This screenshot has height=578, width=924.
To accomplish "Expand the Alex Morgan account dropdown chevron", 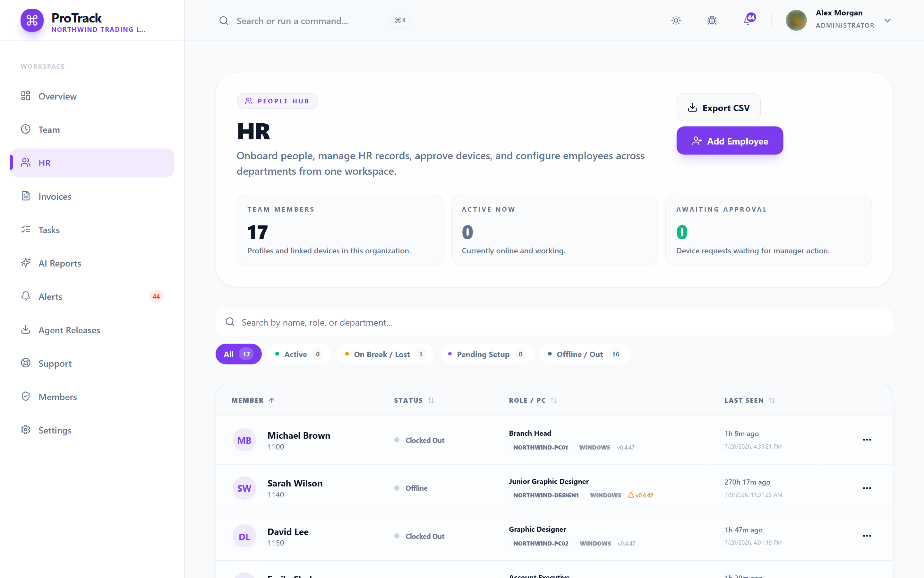I will (x=887, y=21).
